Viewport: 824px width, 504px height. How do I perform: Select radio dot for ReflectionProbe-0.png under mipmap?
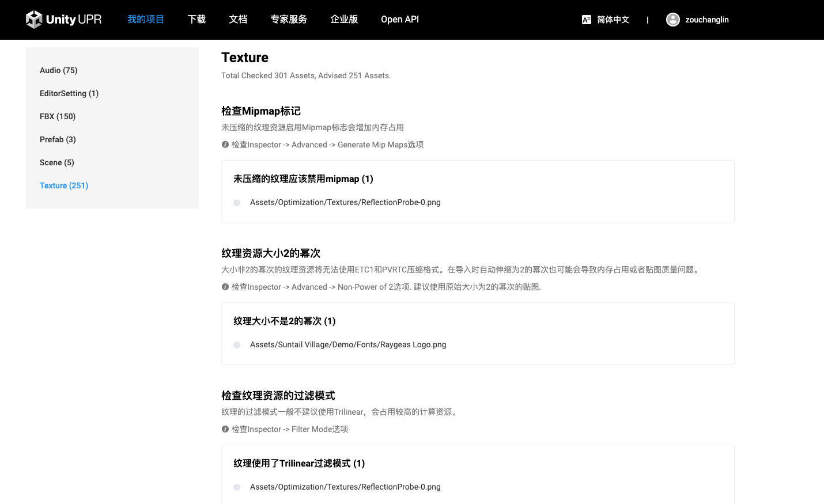click(237, 203)
